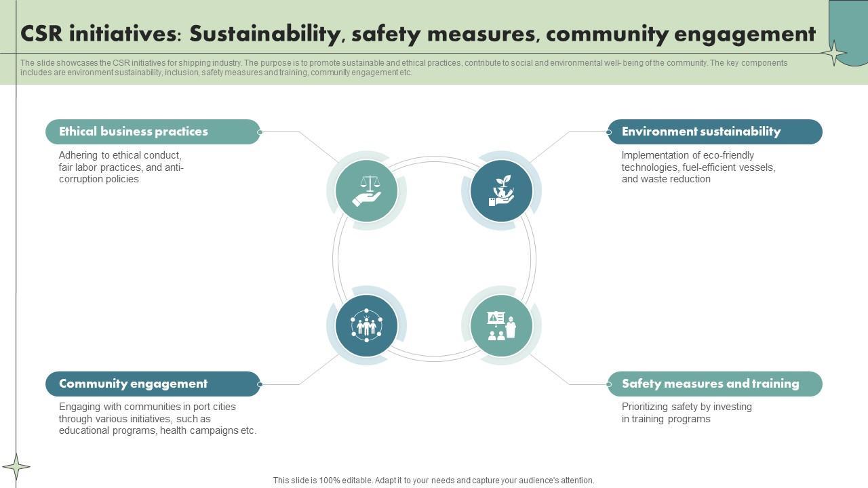Click the safety training presenter icon

[x=501, y=325]
